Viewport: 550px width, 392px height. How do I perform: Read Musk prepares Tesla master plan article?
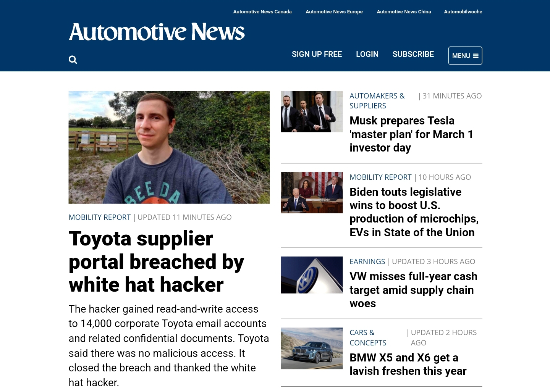click(411, 134)
